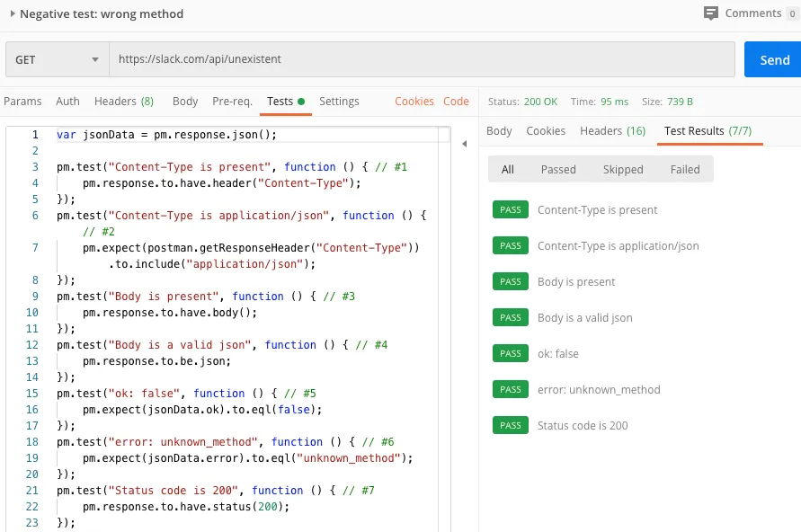Viewport: 801px width, 532px height.
Task: Click PASS badge beside 'Status code is 200'
Action: pos(511,425)
